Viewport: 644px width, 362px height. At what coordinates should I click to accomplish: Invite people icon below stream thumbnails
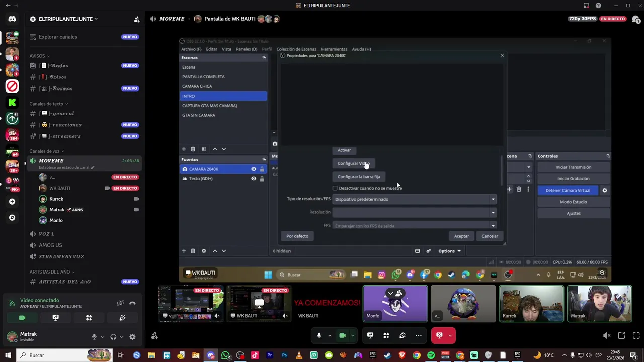click(154, 336)
